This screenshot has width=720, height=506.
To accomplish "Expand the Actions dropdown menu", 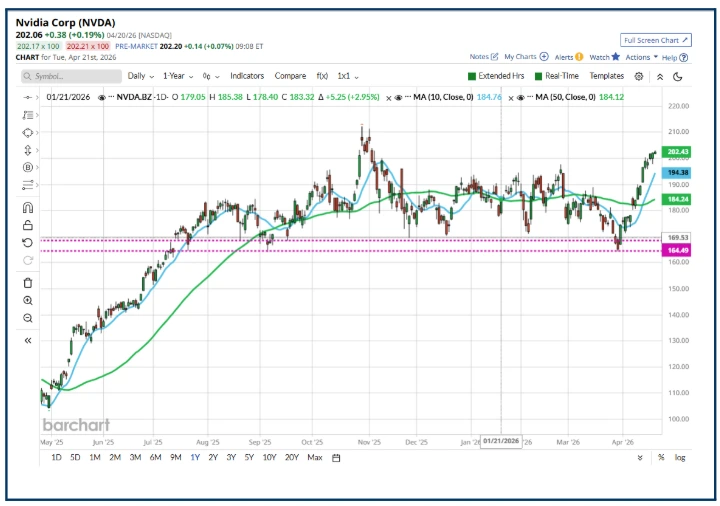I will 641,57.
